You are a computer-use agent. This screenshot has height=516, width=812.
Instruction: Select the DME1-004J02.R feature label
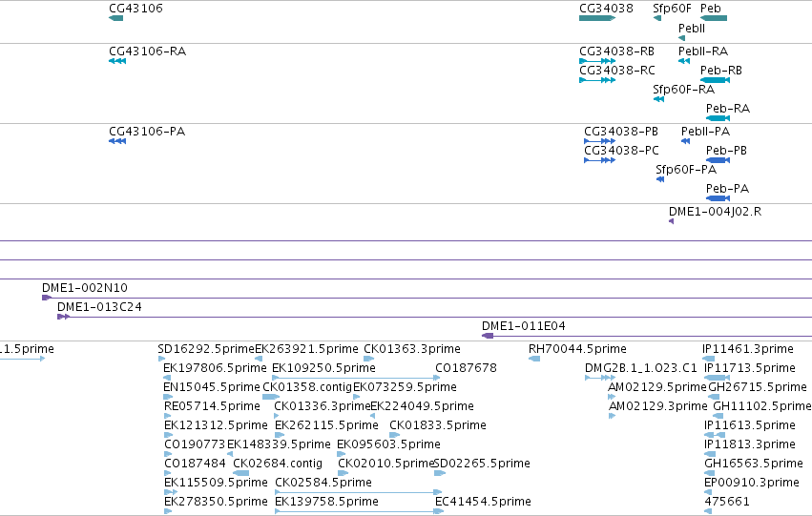pos(715,212)
